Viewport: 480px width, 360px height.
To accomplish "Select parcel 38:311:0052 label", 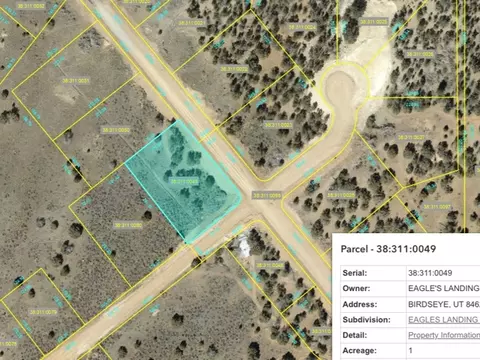I will pos(31,6).
